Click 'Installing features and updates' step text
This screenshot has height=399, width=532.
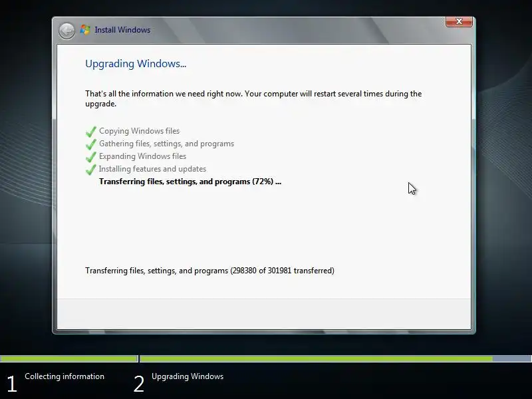(152, 169)
